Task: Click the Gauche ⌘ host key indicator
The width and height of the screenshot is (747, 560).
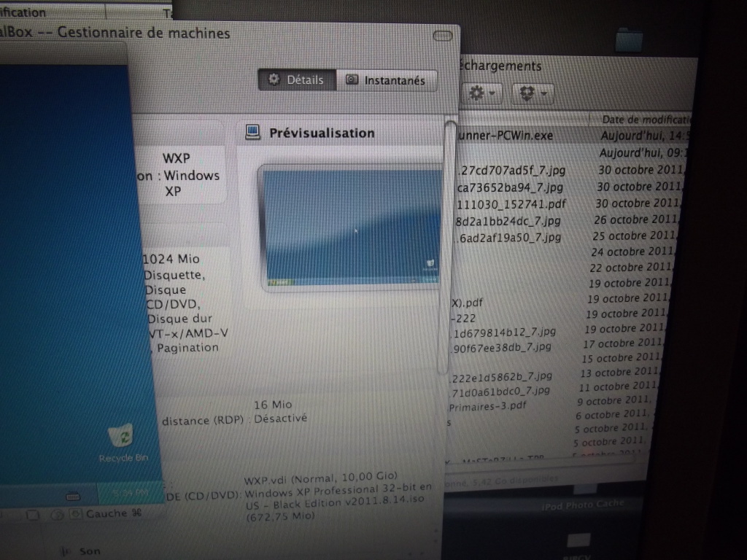Action: click(x=114, y=513)
